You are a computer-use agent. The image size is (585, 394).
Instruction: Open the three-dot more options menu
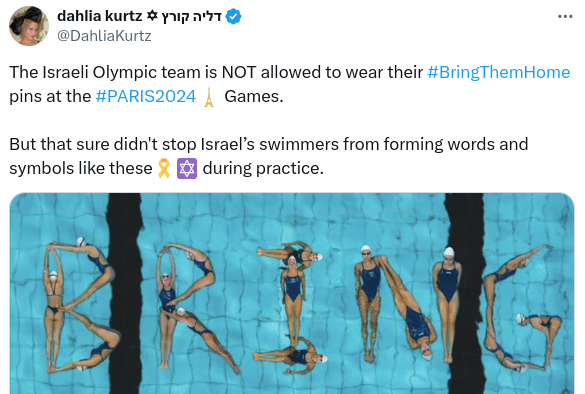565,16
